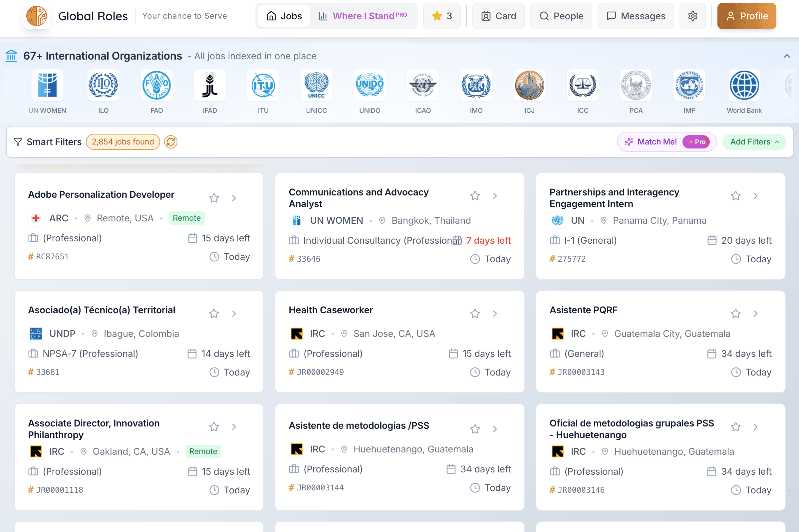Star the Asociado(a) Técnico(a) Territorial job
The height and width of the screenshot is (532, 799).
[x=214, y=314]
